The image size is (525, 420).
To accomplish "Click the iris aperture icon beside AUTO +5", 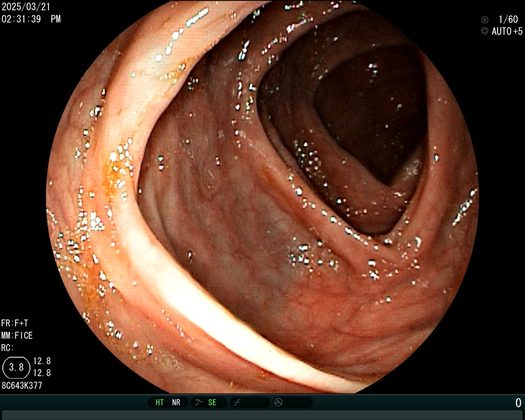I will 485,31.
